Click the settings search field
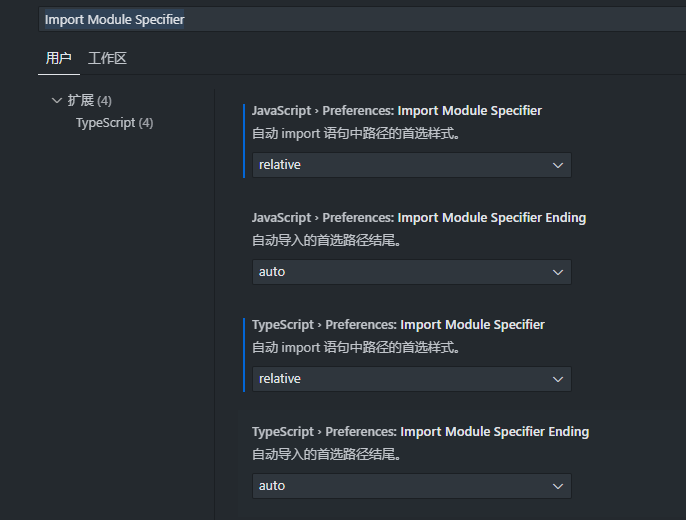The width and height of the screenshot is (686, 520). (x=360, y=19)
